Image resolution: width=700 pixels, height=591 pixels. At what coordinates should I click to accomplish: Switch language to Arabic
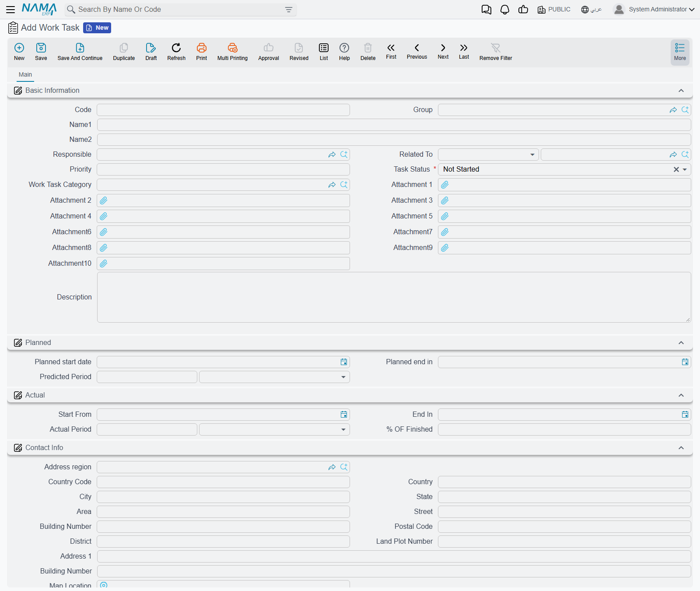tap(591, 10)
